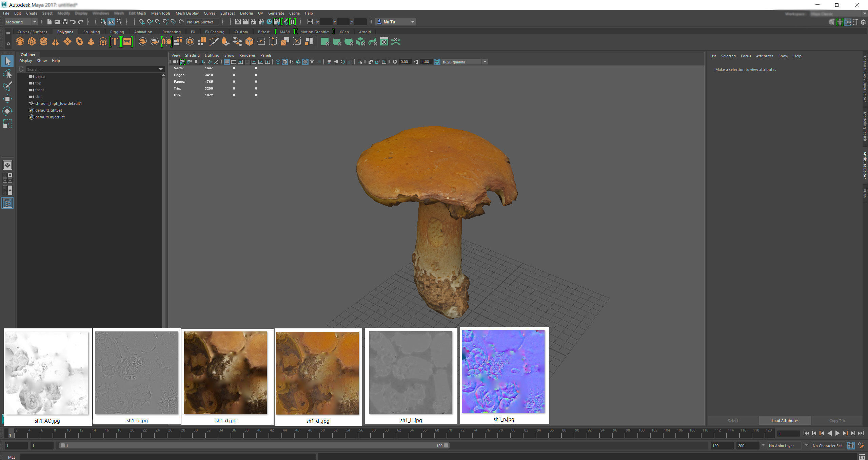Click the Select button in Attribute Editor
The width and height of the screenshot is (868, 460).
[x=733, y=421]
